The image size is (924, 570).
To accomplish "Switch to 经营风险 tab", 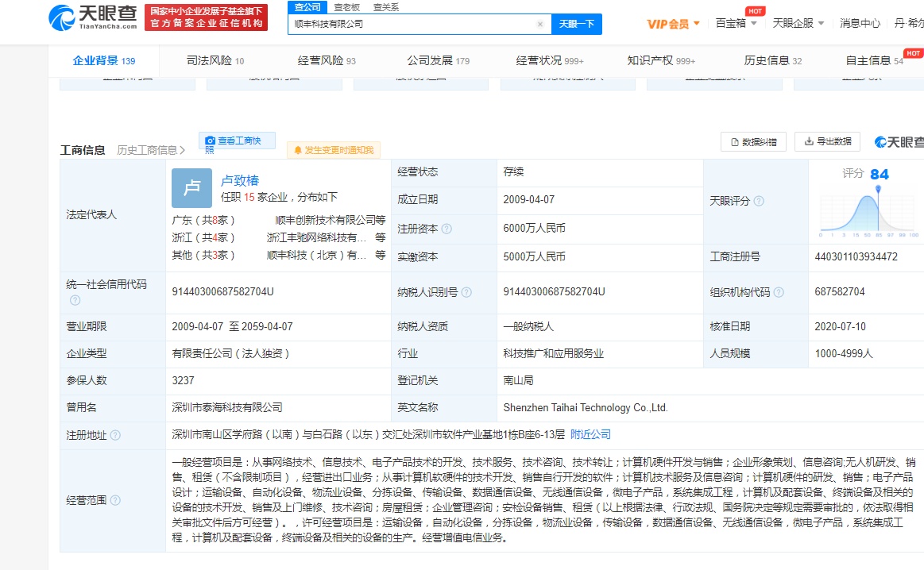I will (x=327, y=60).
